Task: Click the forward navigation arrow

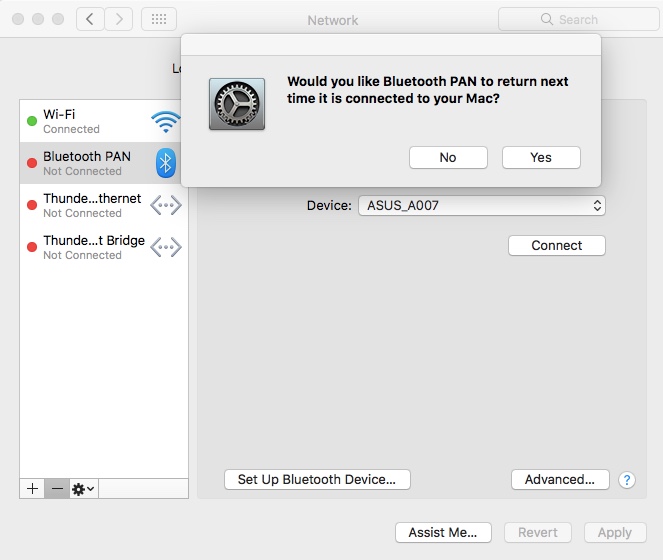Action: click(x=119, y=19)
